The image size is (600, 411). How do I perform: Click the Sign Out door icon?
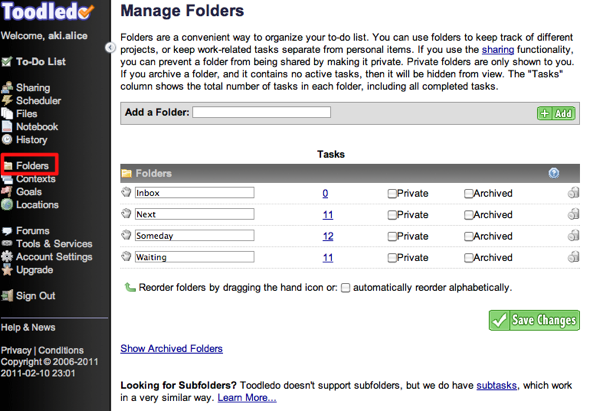(x=7, y=296)
